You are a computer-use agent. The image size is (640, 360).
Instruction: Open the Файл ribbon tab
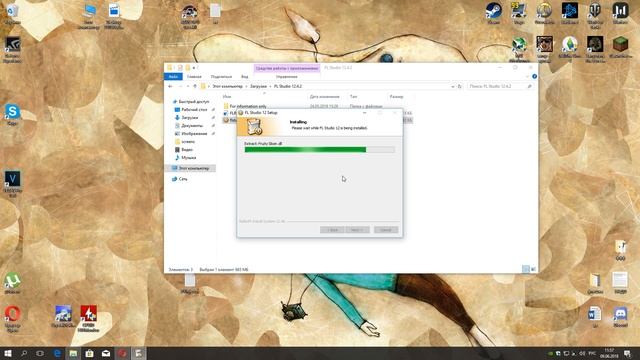[173, 76]
